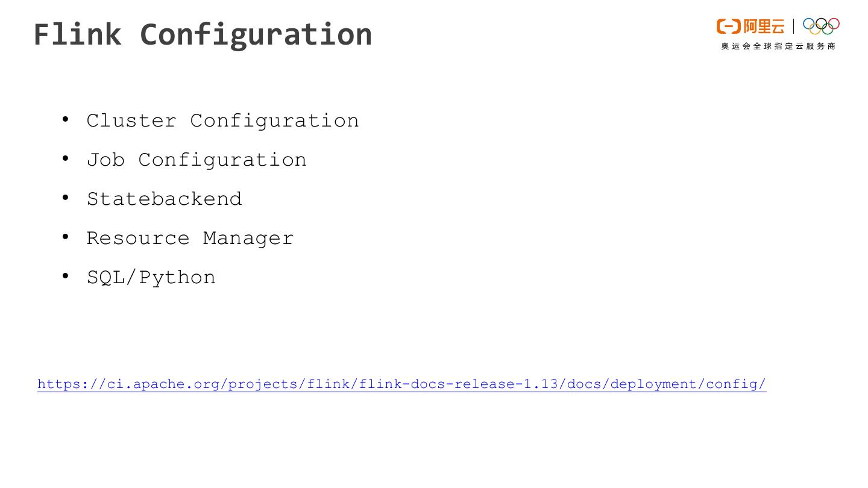Click the Job Configuration bullet text
This screenshot has height=488, width=868.
pyautogui.click(x=197, y=160)
